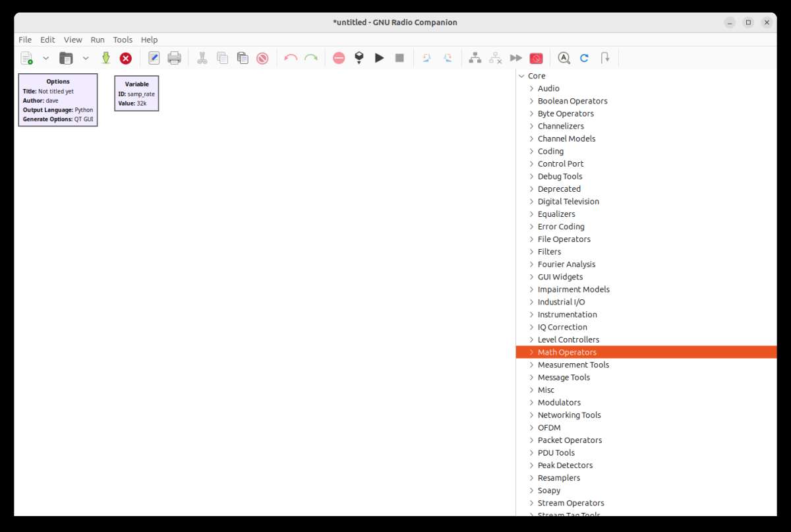Select the Soapy tree row
The height and width of the screenshot is (532, 791).
click(x=646, y=490)
